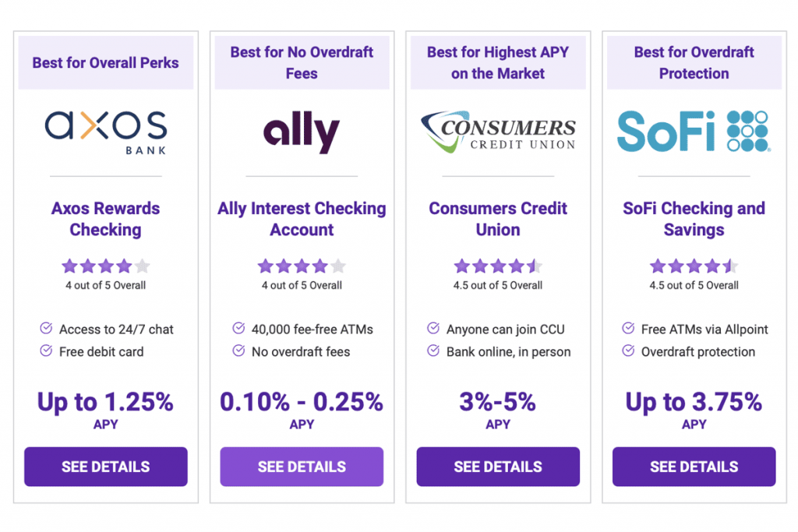Viewport: 798px width, 532px height.
Task: Click checkmark icon beside "Anyone can join CCU"
Action: [433, 329]
